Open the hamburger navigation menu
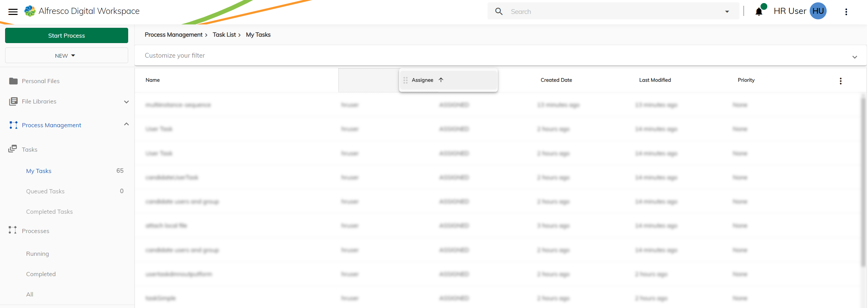 point(13,12)
